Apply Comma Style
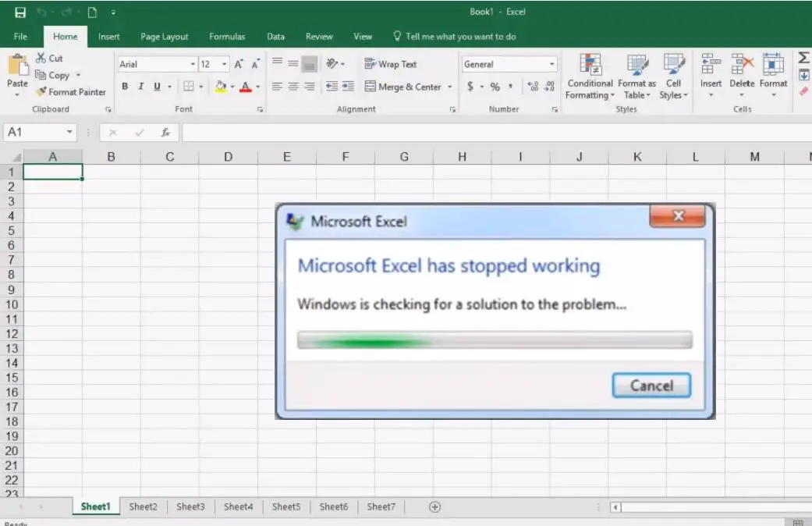This screenshot has width=812, height=526. [511, 87]
